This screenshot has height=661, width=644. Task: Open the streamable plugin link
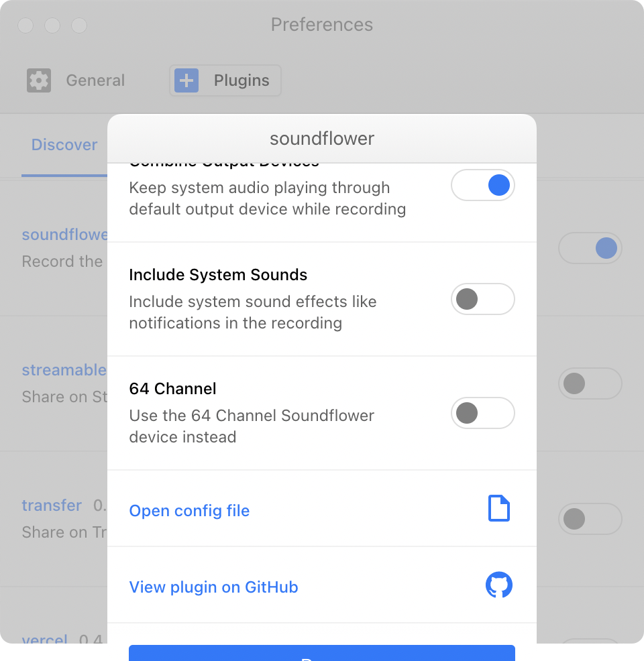tap(64, 369)
